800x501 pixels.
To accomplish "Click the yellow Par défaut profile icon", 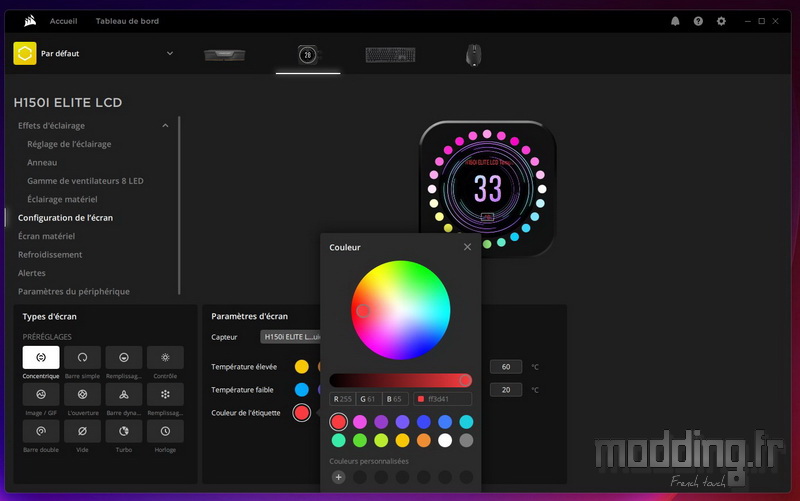I will pos(24,53).
